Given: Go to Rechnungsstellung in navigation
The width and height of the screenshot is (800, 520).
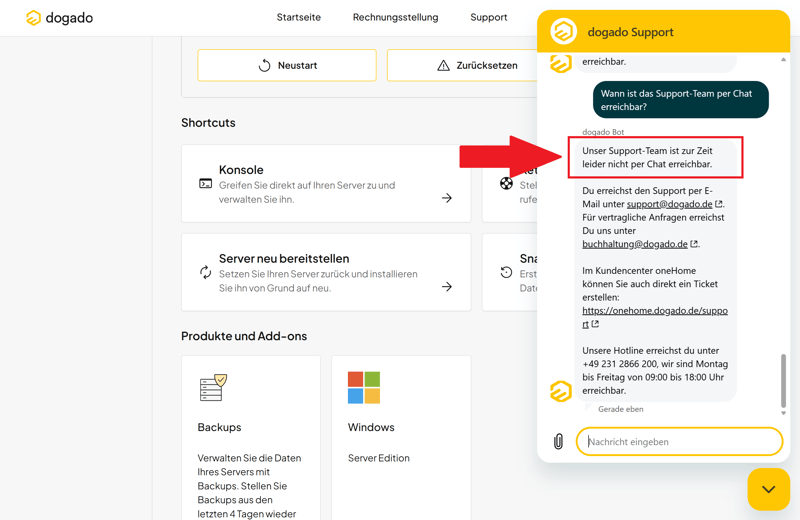Looking at the screenshot, I should click(395, 17).
